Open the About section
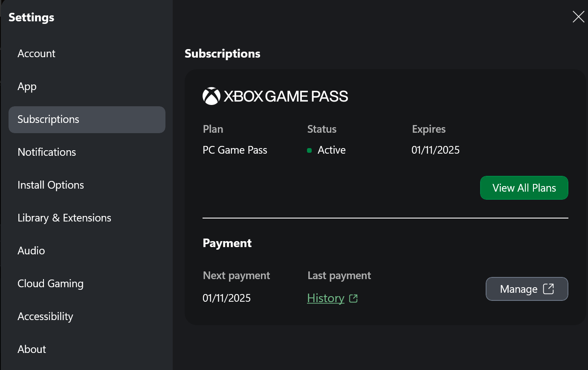The width and height of the screenshot is (588, 370). pos(32,349)
